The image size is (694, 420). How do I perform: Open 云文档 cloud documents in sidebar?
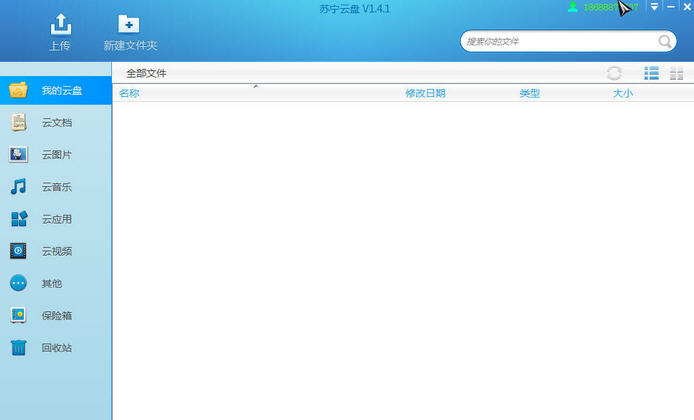click(x=56, y=123)
